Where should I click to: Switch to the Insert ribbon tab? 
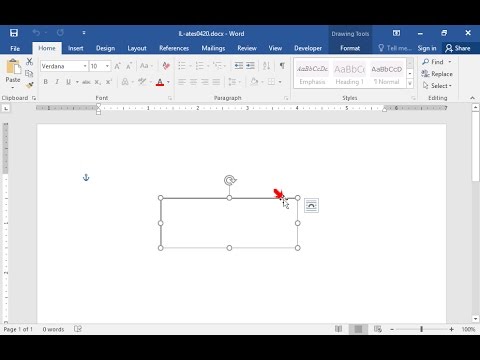76,48
